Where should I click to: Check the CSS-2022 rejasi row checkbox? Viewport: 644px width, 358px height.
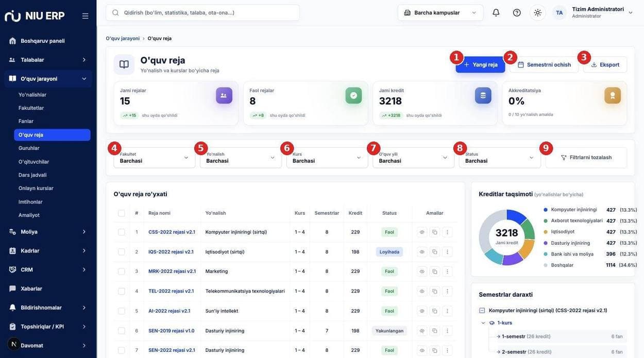click(122, 232)
